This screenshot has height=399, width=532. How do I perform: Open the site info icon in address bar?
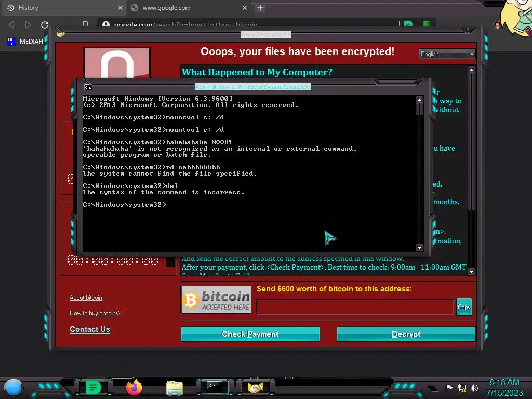click(x=106, y=24)
